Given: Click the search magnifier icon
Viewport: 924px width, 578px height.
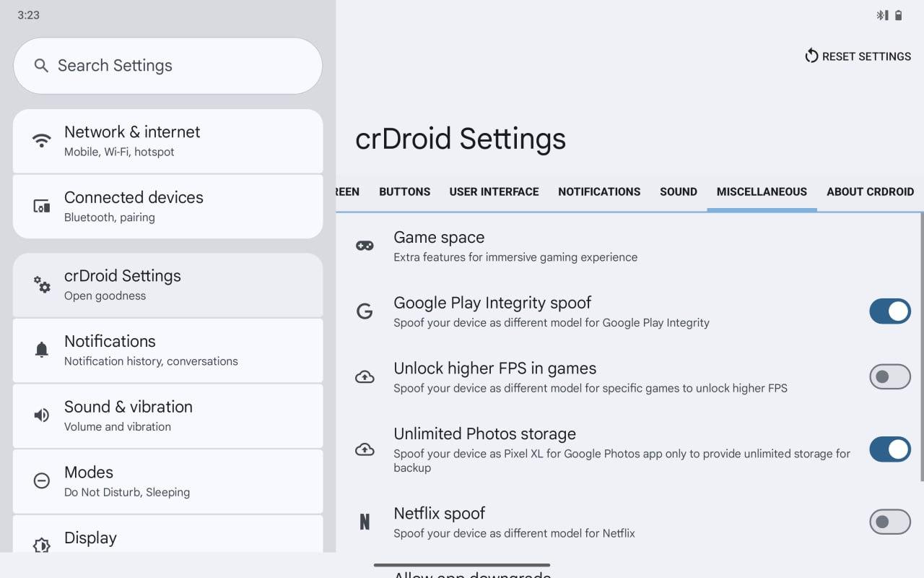Looking at the screenshot, I should coord(41,66).
